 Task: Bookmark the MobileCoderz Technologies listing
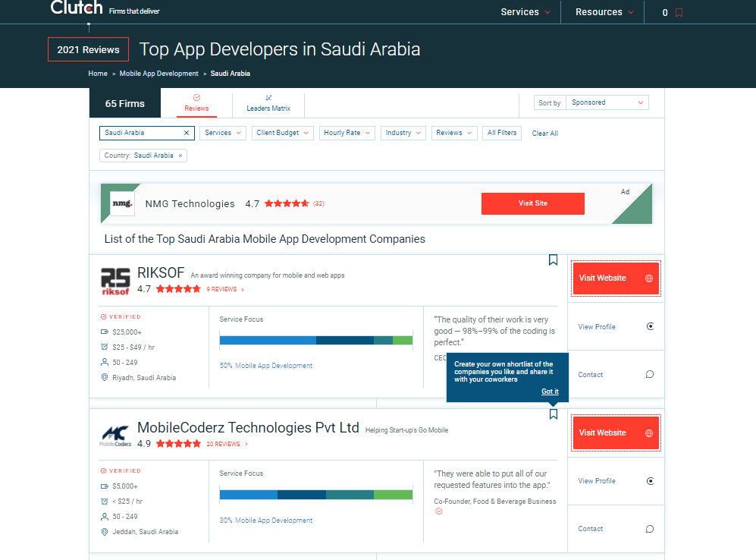pos(554,414)
